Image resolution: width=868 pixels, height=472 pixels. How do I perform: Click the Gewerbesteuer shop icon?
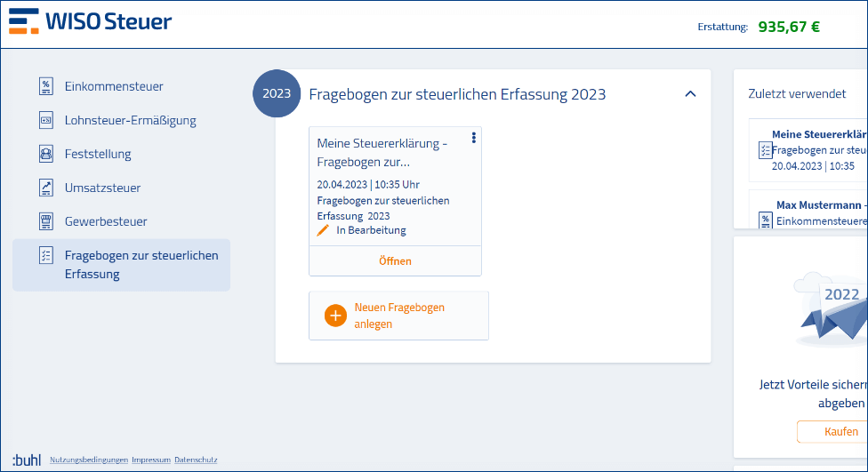point(46,221)
